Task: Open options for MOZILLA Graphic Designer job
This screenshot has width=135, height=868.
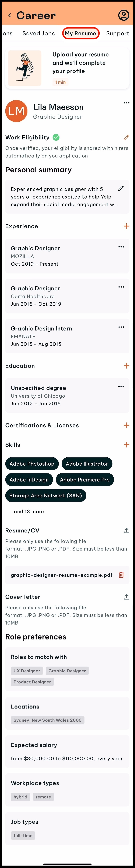Action: [x=121, y=247]
